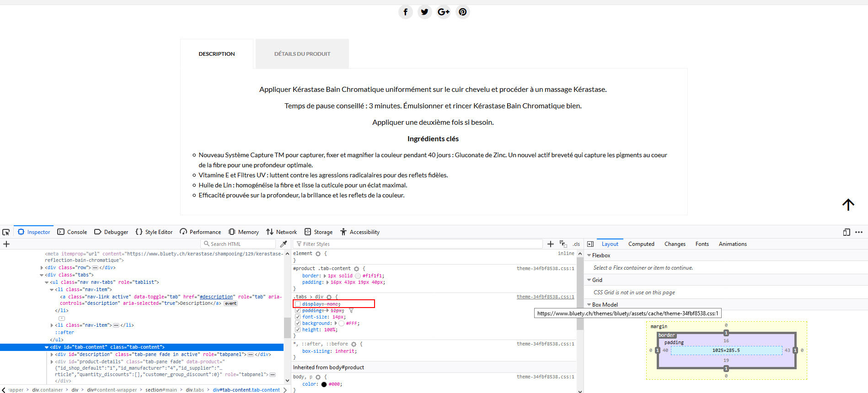The height and width of the screenshot is (393, 868).
Task: Open the Changes sidebar tab
Action: point(675,244)
